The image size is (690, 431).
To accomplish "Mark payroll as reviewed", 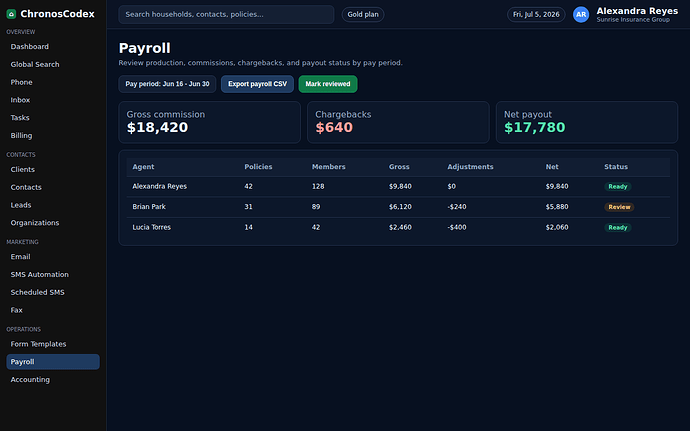I will point(328,84).
